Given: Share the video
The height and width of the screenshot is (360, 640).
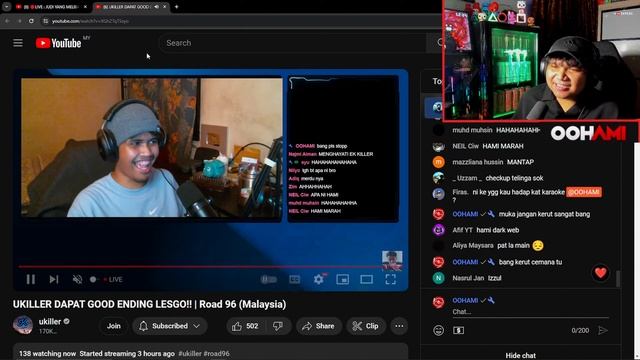Looking at the screenshot, I should point(318,326).
